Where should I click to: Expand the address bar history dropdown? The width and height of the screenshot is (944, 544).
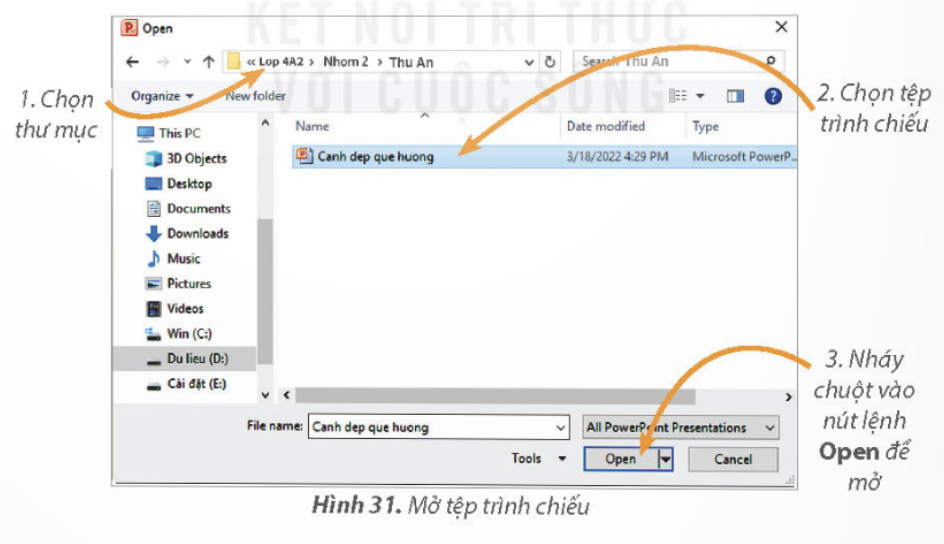(x=529, y=62)
